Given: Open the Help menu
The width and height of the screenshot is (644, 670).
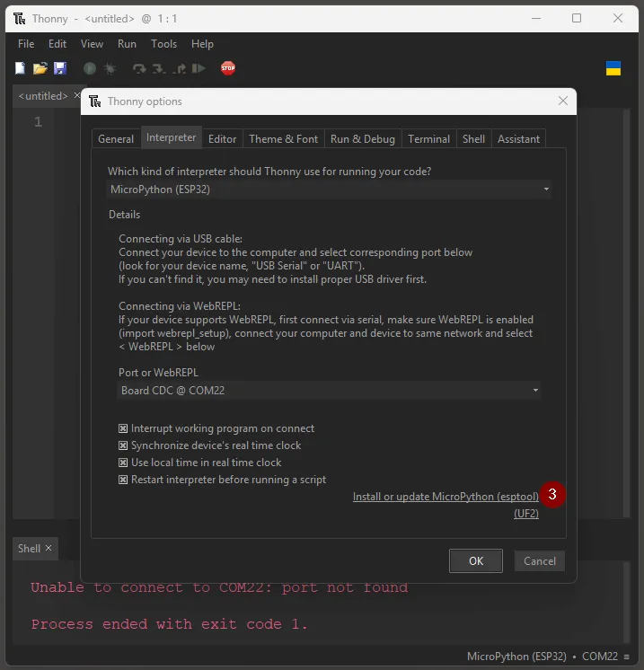Looking at the screenshot, I should (202, 44).
